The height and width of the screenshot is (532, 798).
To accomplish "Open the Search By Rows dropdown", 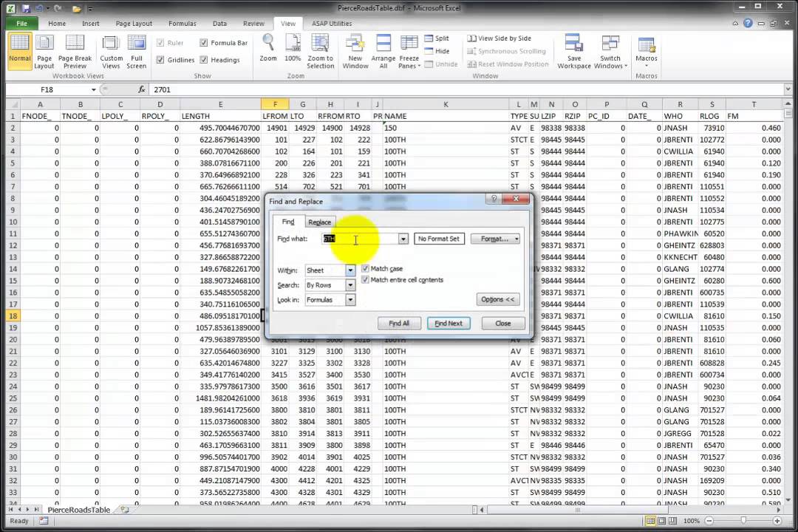I will (x=350, y=285).
